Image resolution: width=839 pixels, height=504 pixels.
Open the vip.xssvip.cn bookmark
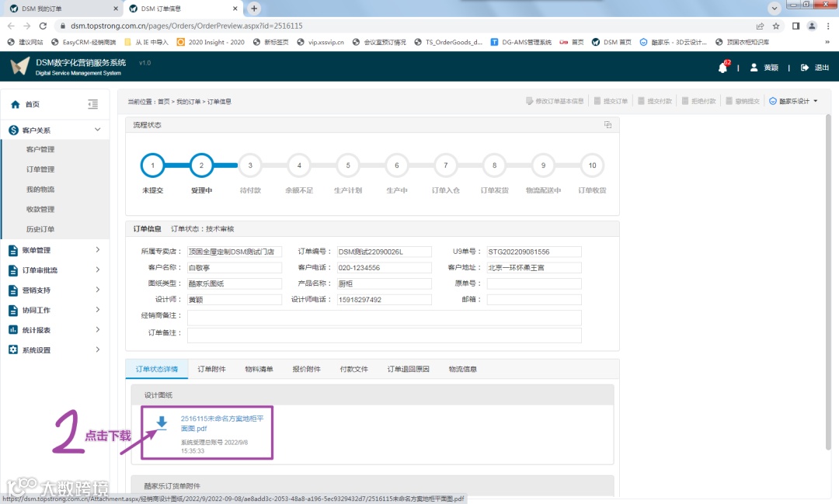321,42
